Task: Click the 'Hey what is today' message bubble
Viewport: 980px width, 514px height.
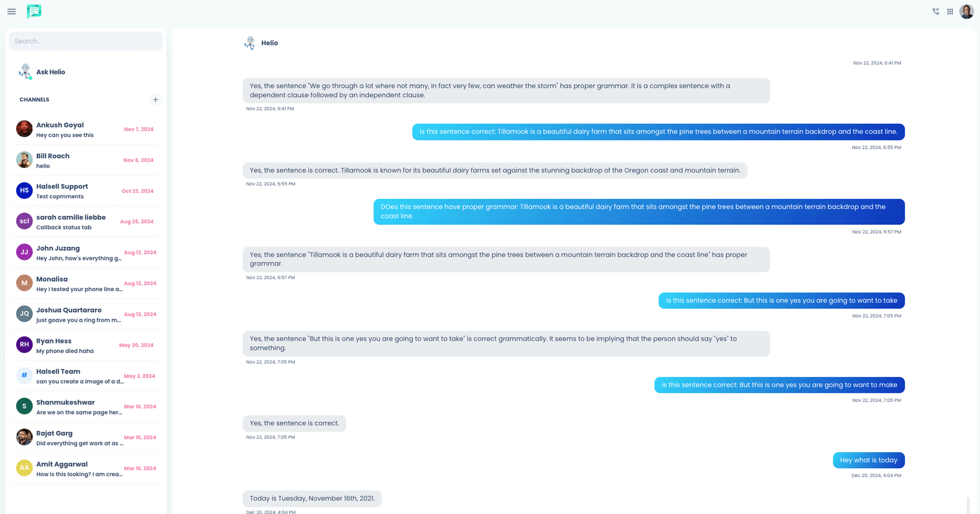Action: click(868, 460)
